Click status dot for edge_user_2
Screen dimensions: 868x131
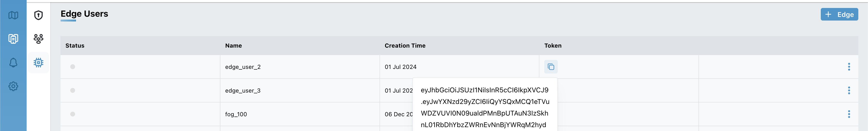point(72,67)
